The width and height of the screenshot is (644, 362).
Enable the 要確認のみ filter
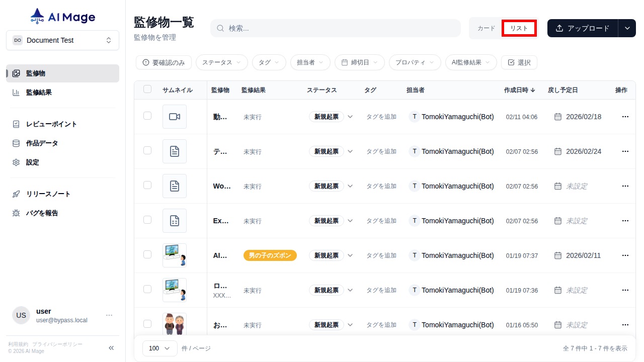point(164,62)
